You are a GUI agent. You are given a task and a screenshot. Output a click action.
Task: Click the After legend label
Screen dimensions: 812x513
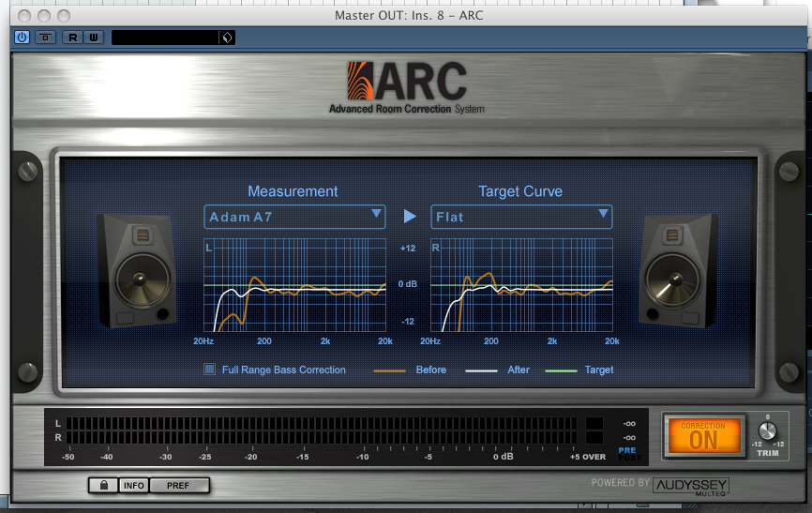tap(519, 370)
